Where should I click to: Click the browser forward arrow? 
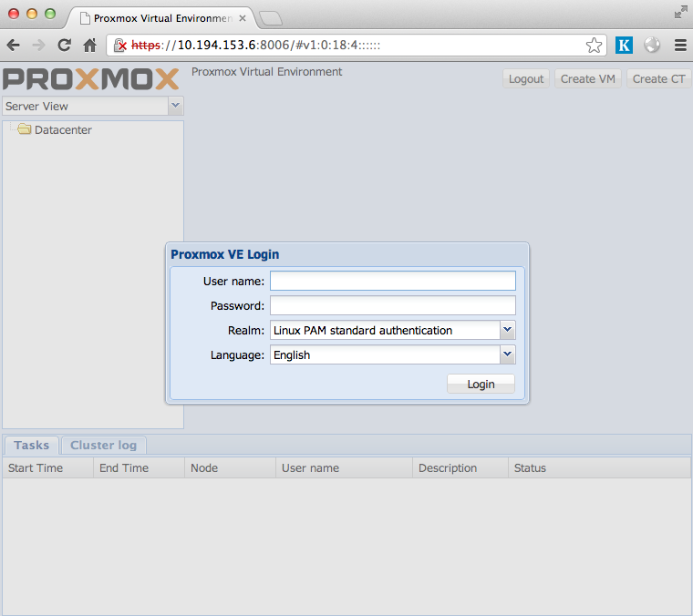[39, 45]
